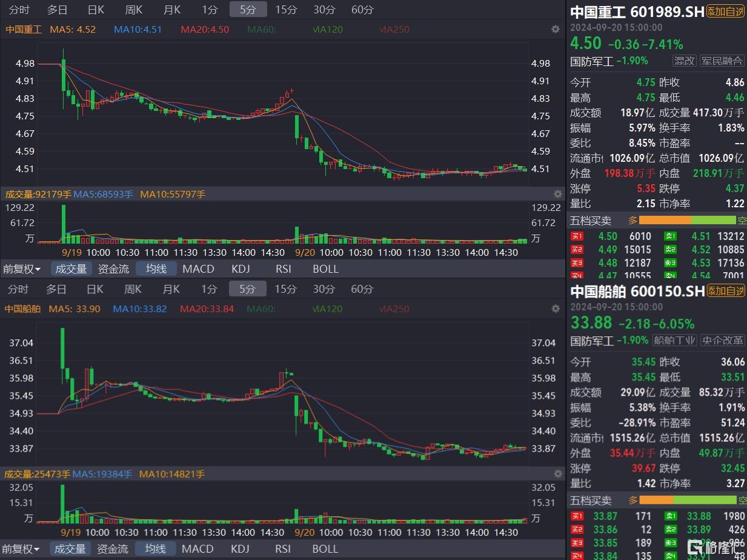Image resolution: width=747 pixels, height=560 pixels.
Task: Open settings gear in 中国船舶 chart header
Action: 555,309
